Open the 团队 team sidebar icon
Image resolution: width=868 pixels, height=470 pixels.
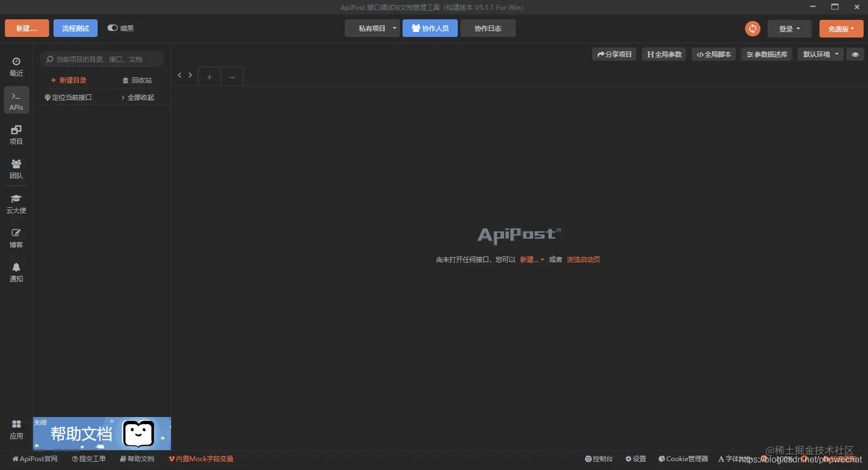click(x=16, y=169)
